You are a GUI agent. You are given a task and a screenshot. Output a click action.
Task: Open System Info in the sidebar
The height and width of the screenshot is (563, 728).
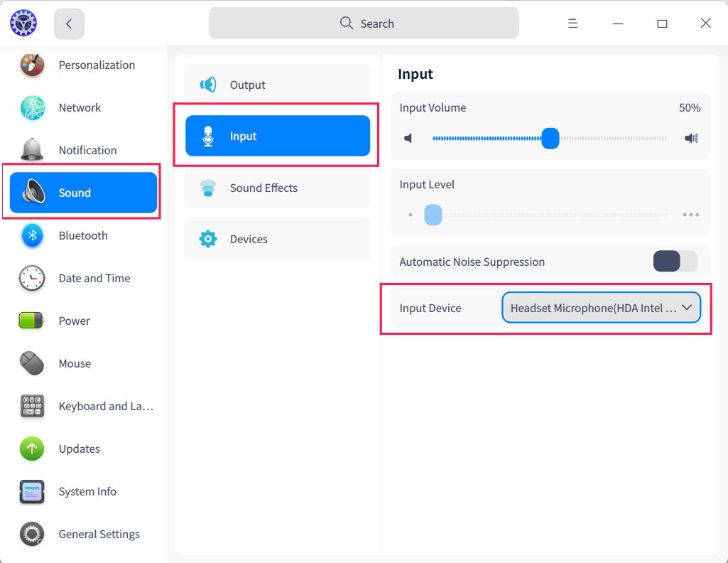pos(87,491)
